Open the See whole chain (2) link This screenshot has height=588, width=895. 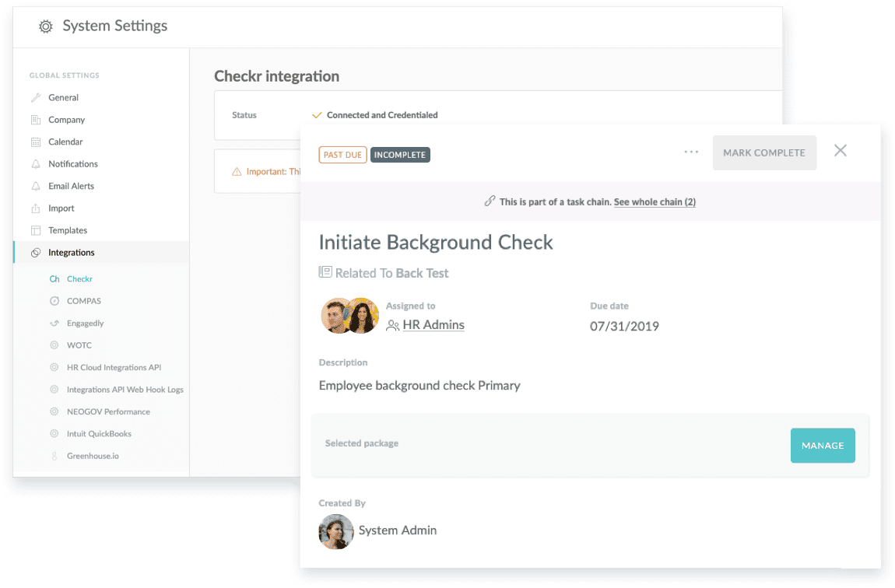click(655, 202)
